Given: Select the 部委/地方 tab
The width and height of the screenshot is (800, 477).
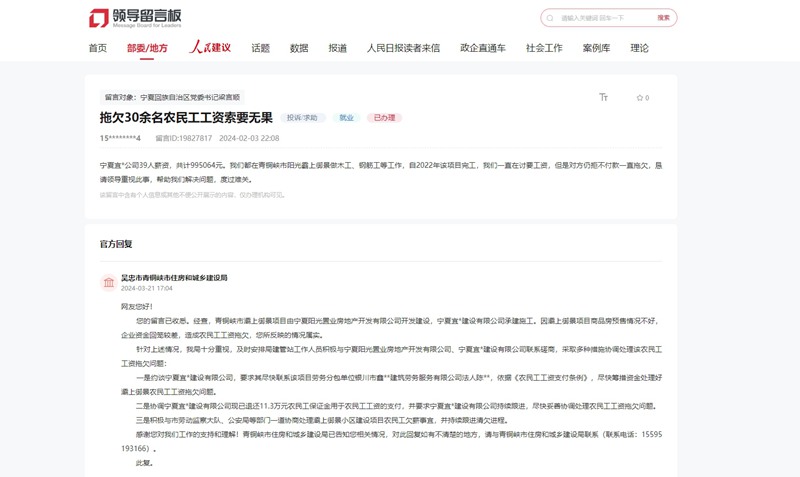Looking at the screenshot, I should click(x=147, y=48).
